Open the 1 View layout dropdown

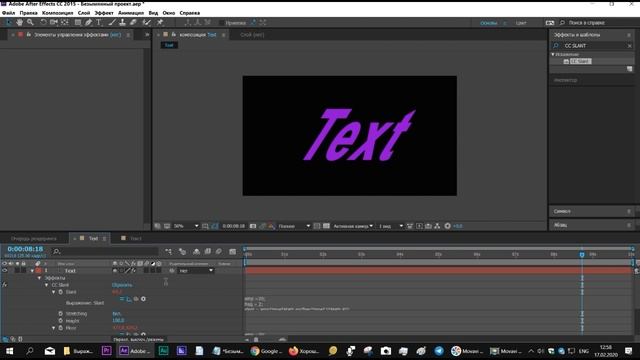(x=391, y=226)
